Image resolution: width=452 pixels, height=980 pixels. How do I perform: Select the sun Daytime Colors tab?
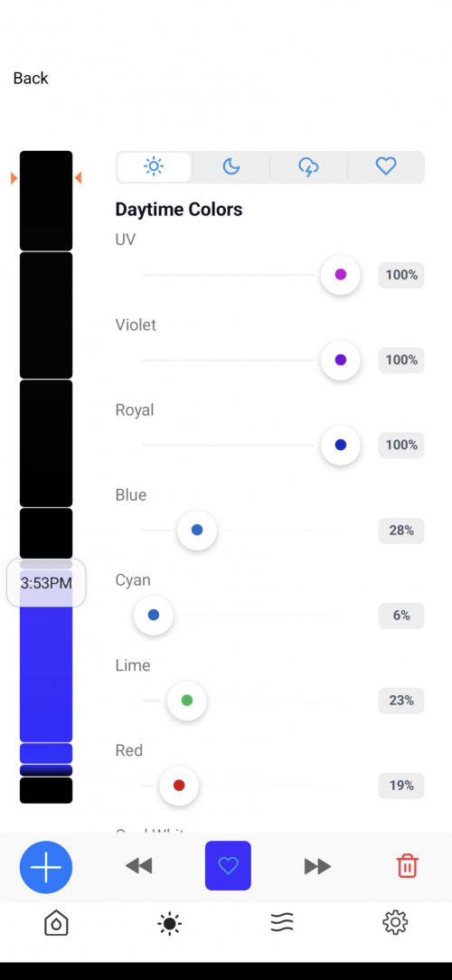pos(154,167)
